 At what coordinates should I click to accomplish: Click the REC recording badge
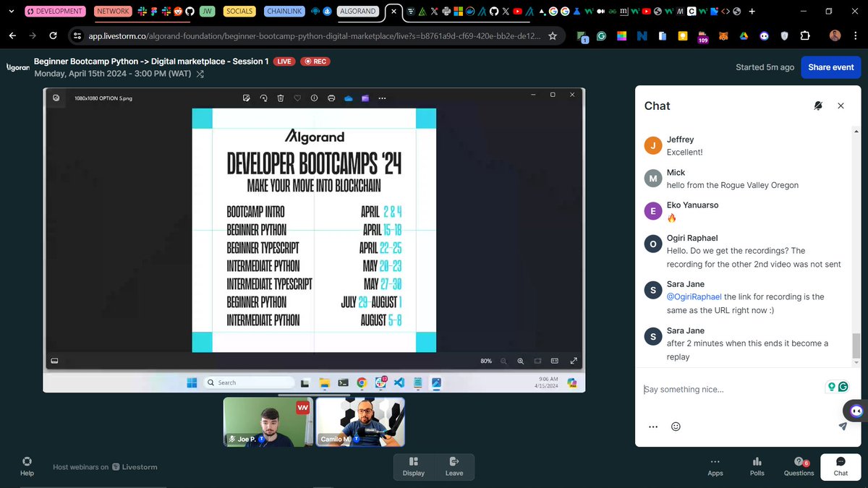click(315, 61)
